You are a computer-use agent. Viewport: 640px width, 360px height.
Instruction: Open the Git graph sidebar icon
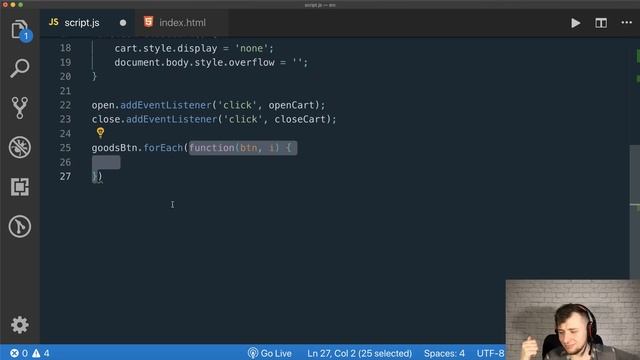point(20,226)
